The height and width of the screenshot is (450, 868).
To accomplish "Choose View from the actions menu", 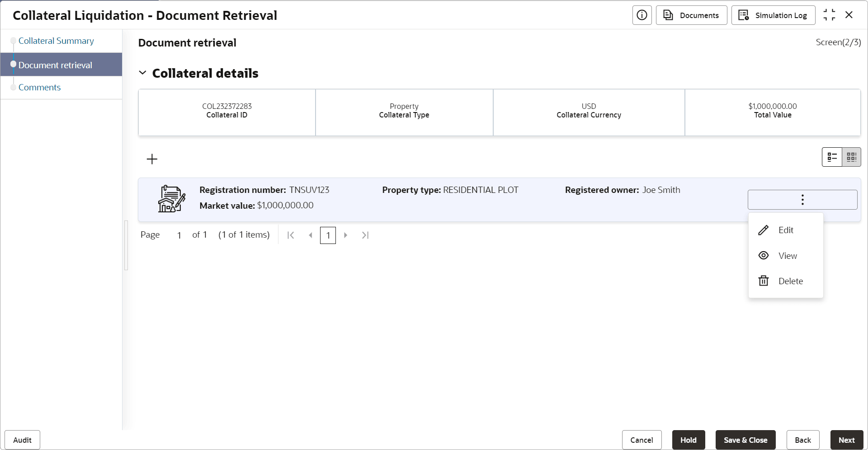I will [786, 256].
